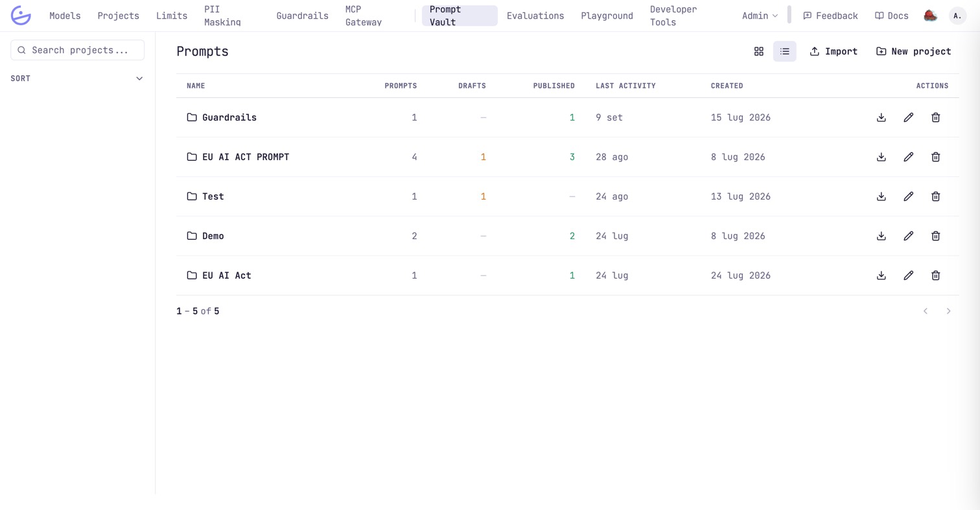This screenshot has width=980, height=510.
Task: Switch to list view layout
Action: 784,51
